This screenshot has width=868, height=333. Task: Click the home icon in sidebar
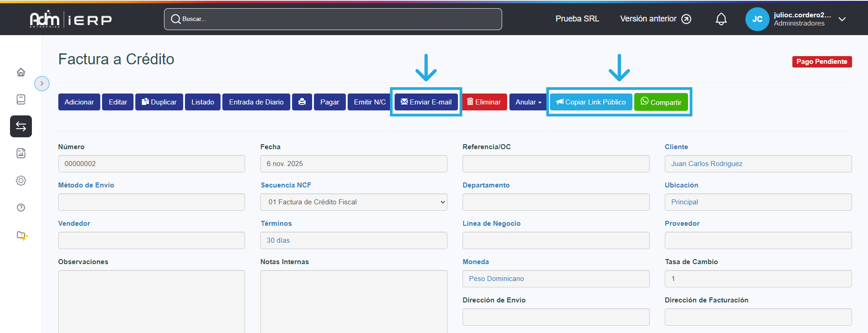click(21, 72)
